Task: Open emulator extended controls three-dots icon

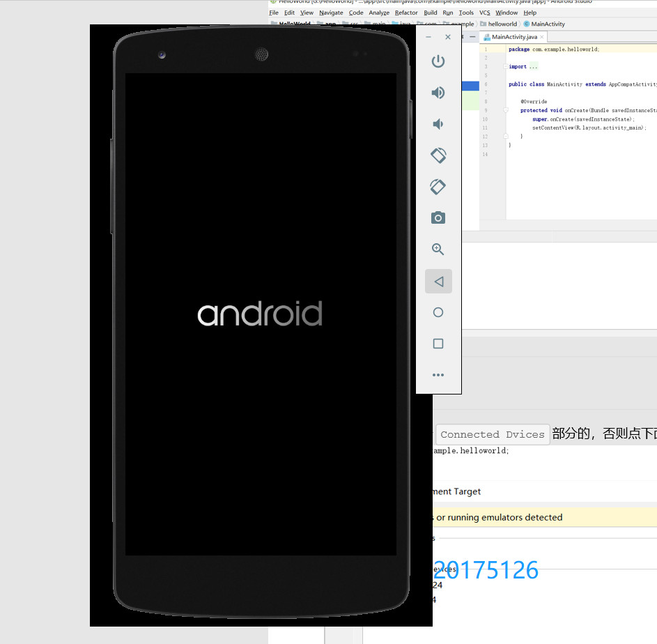Action: tap(438, 375)
